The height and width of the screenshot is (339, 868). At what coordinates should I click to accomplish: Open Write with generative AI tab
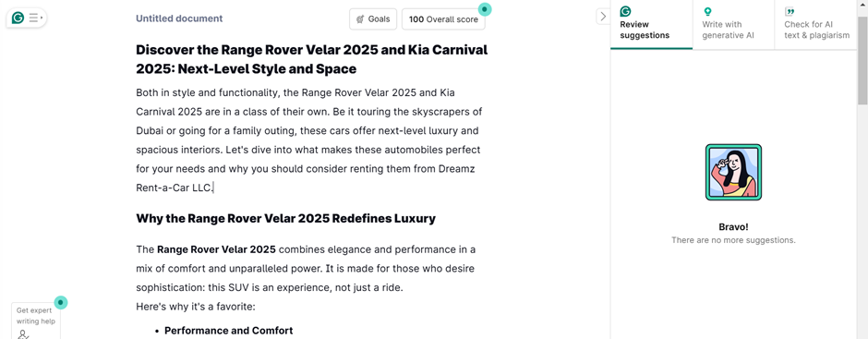pyautogui.click(x=733, y=24)
